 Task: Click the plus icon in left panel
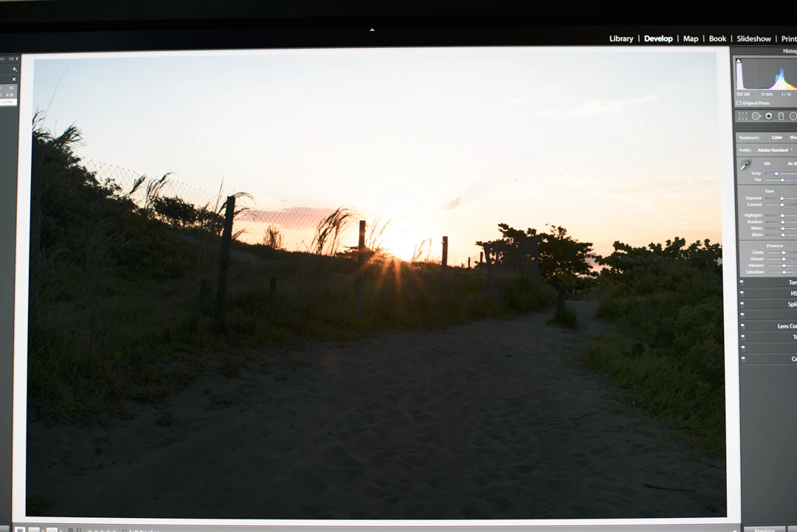[14, 69]
